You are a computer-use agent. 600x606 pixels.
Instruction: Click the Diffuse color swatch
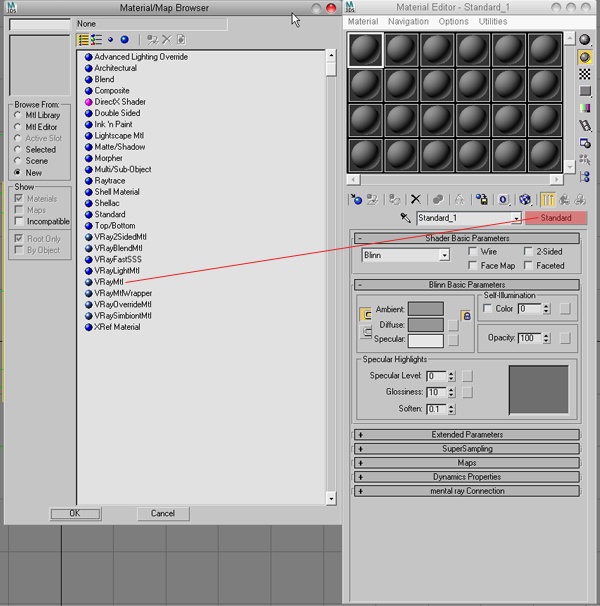pyautogui.click(x=425, y=325)
